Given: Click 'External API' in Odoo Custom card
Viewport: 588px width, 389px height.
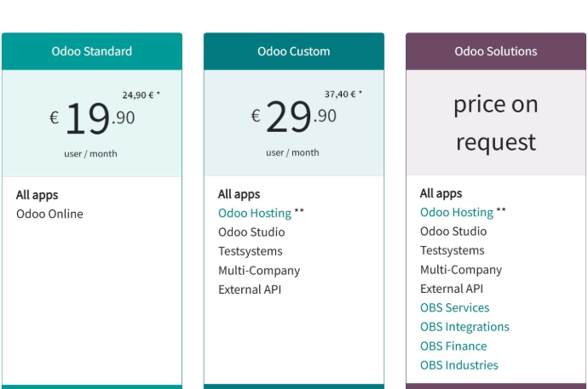Looking at the screenshot, I should [x=250, y=289].
